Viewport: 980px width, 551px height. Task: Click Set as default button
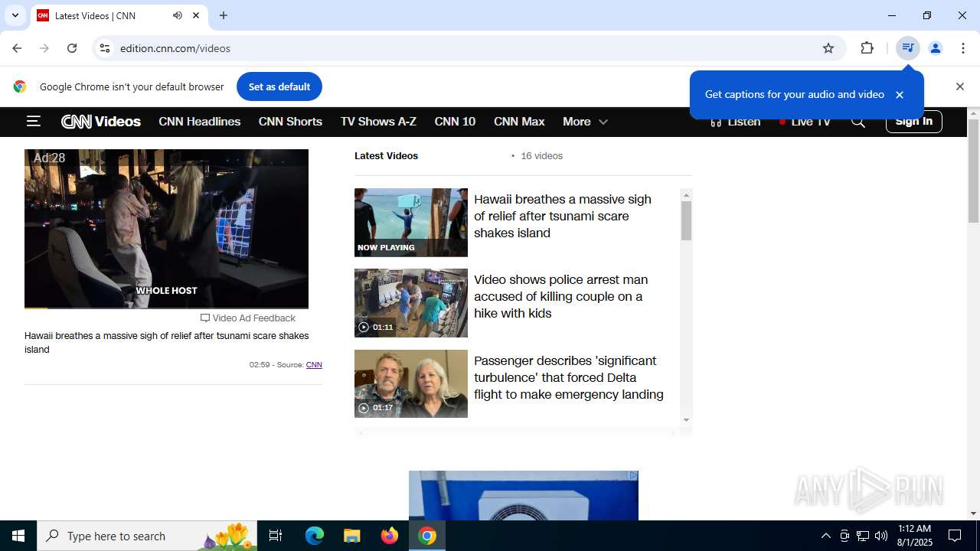[x=279, y=86]
